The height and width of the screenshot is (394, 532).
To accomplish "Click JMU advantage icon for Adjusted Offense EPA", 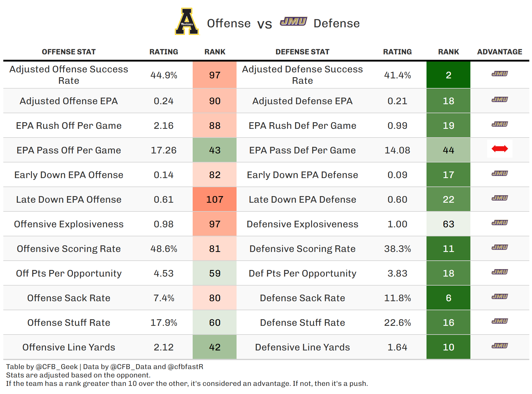I will pos(500,99).
